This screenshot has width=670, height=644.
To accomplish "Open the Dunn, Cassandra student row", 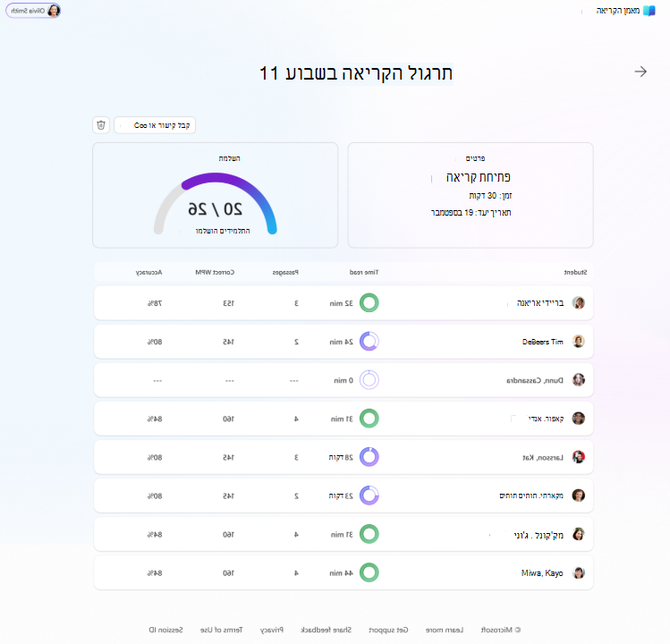I will [343, 380].
